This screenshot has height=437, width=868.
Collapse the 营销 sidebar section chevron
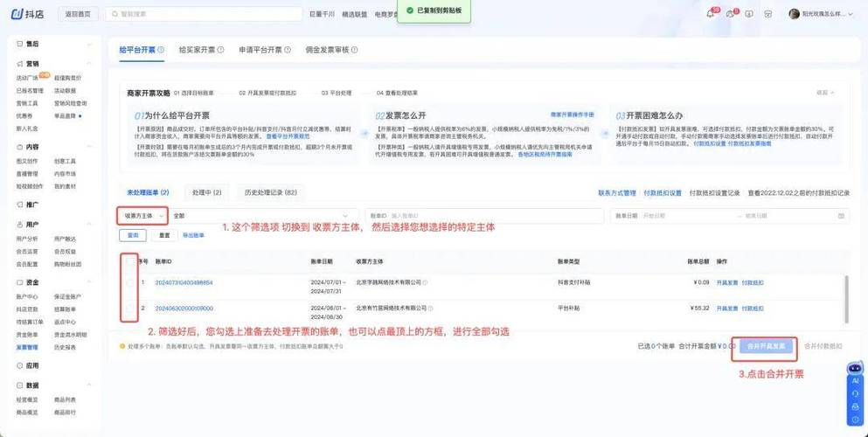click(89, 64)
